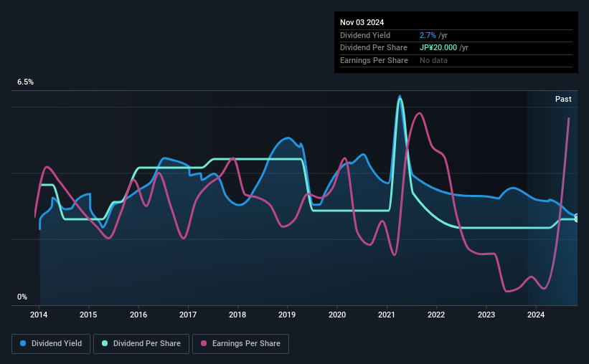This screenshot has height=364, width=589.
Task: Select the 2022 year axis label
Action: pyautogui.click(x=436, y=315)
